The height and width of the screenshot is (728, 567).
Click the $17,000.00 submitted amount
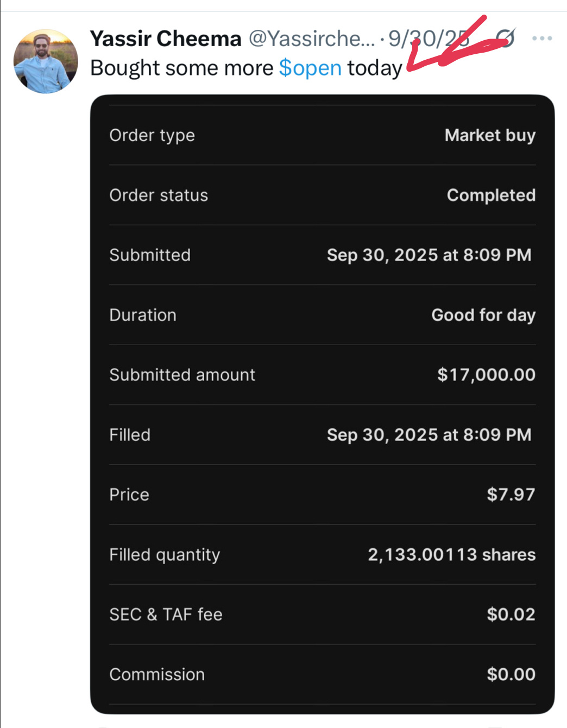point(486,375)
